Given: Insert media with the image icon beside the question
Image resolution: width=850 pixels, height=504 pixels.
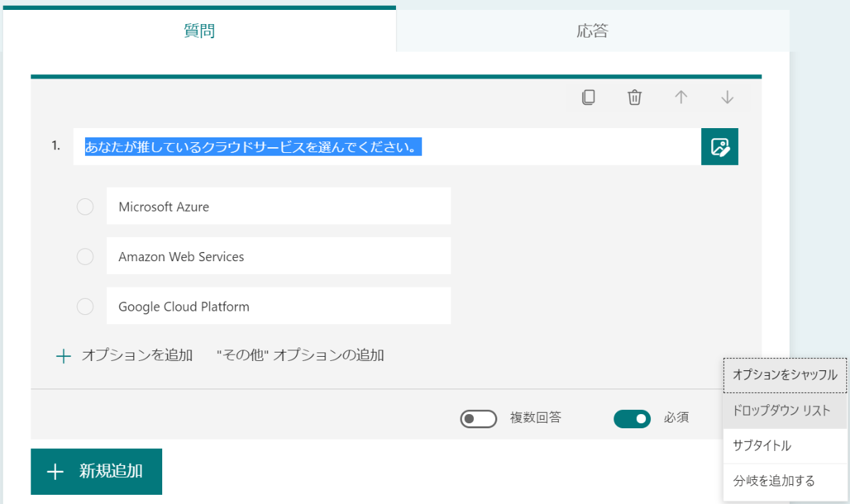Looking at the screenshot, I should 720,147.
